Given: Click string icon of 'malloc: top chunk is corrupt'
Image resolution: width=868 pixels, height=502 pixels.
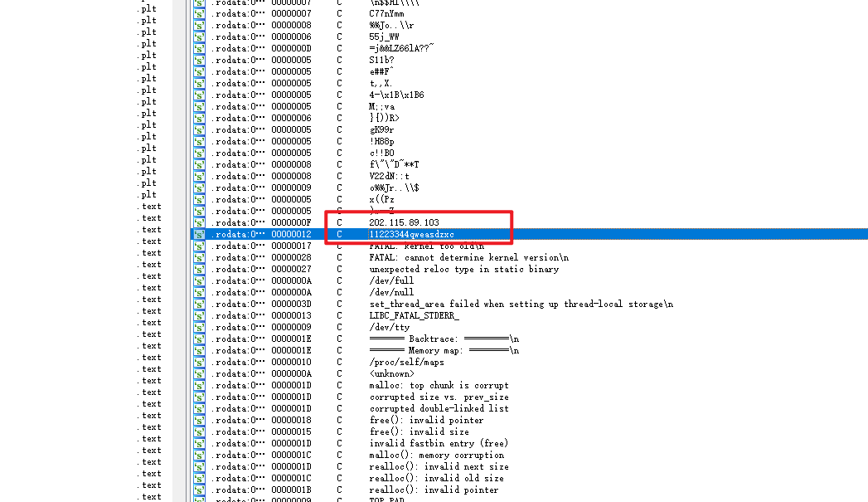Looking at the screenshot, I should point(199,386).
